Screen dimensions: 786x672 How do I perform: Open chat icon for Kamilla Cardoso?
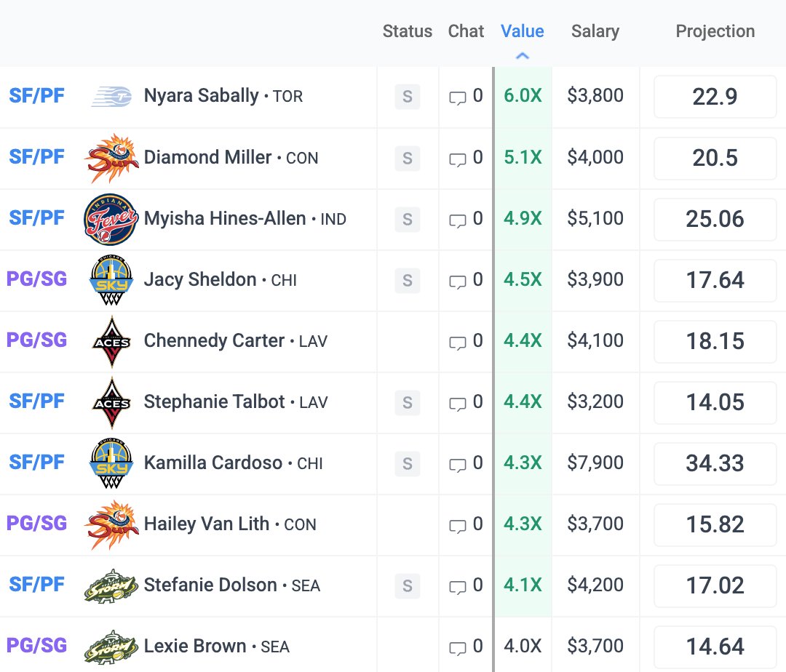click(x=457, y=465)
